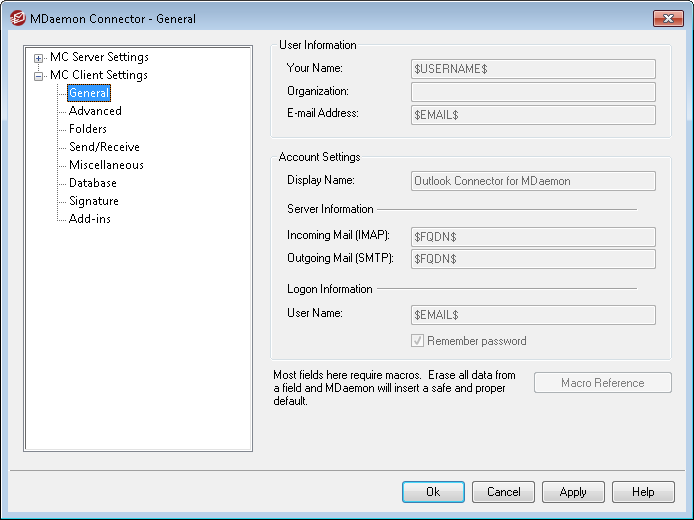
Task: Open the Folders settings page
Action: tap(88, 129)
